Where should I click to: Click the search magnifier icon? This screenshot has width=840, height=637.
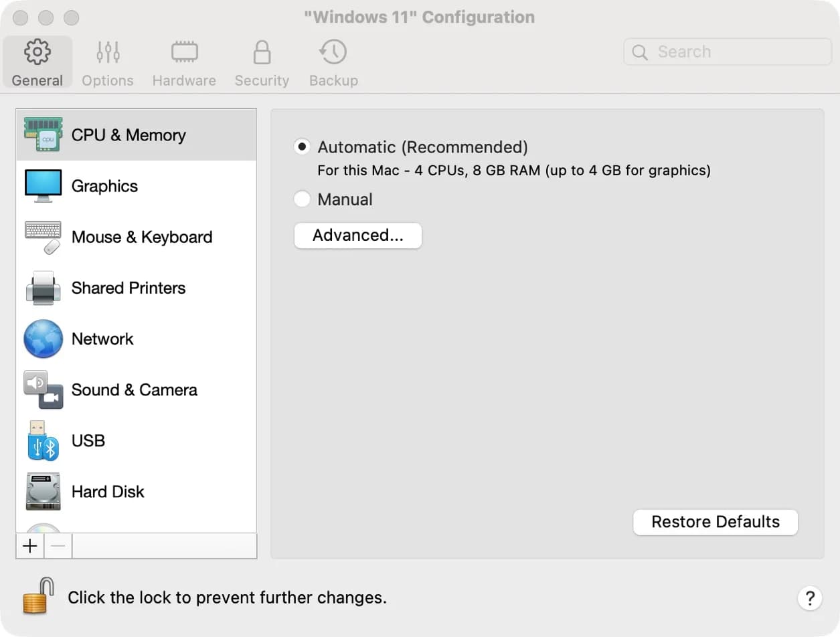pyautogui.click(x=640, y=52)
